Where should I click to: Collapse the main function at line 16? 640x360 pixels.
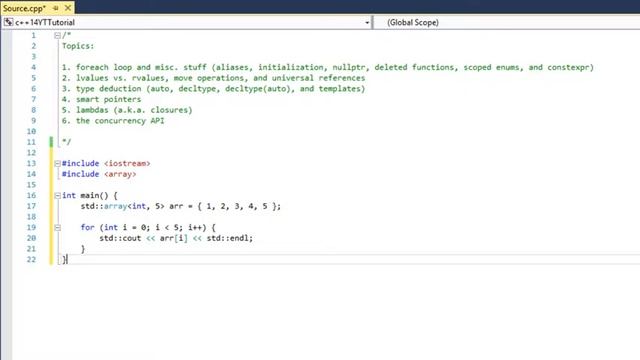(58, 196)
